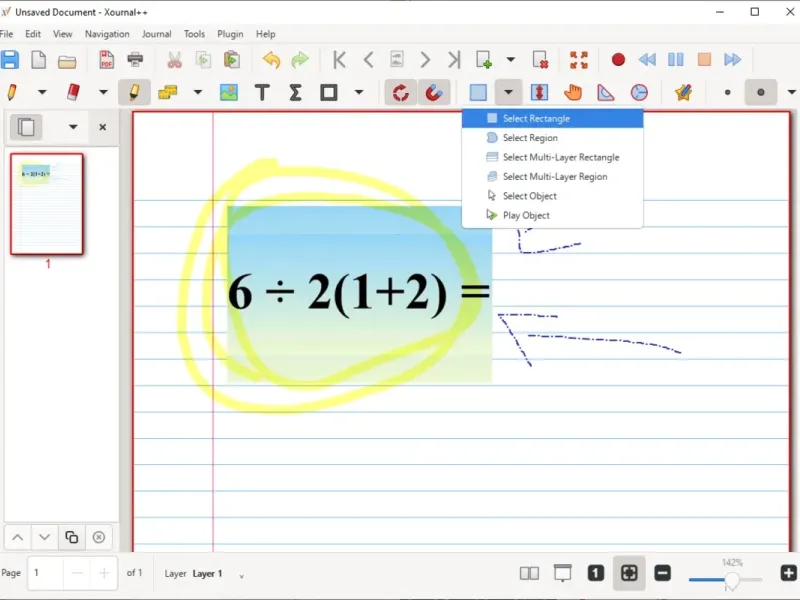Screen dimensions: 800x600
Task: Insert an image with the picture icon
Action: (x=229, y=92)
